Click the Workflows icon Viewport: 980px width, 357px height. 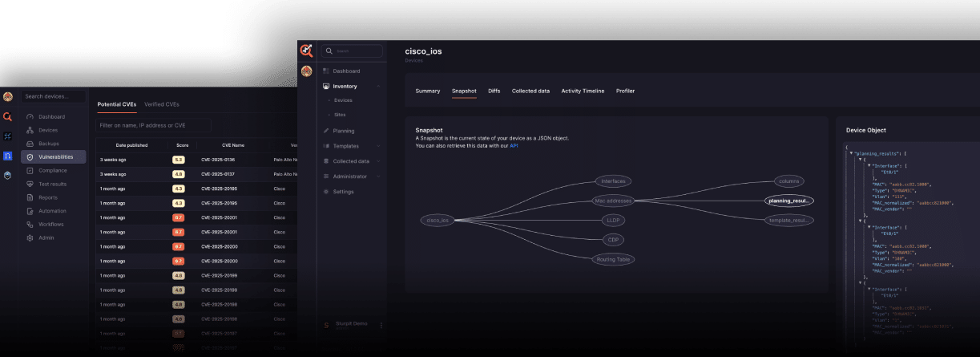(30, 224)
